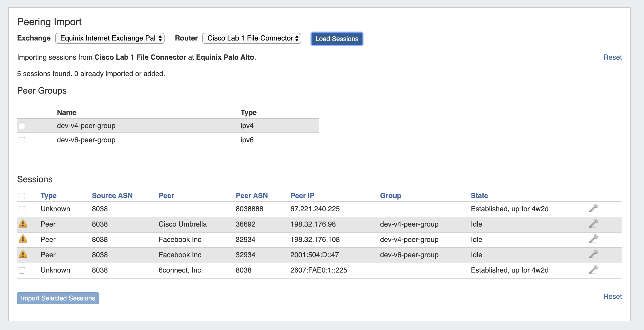Sort sessions by Peer ASN column

coord(251,196)
